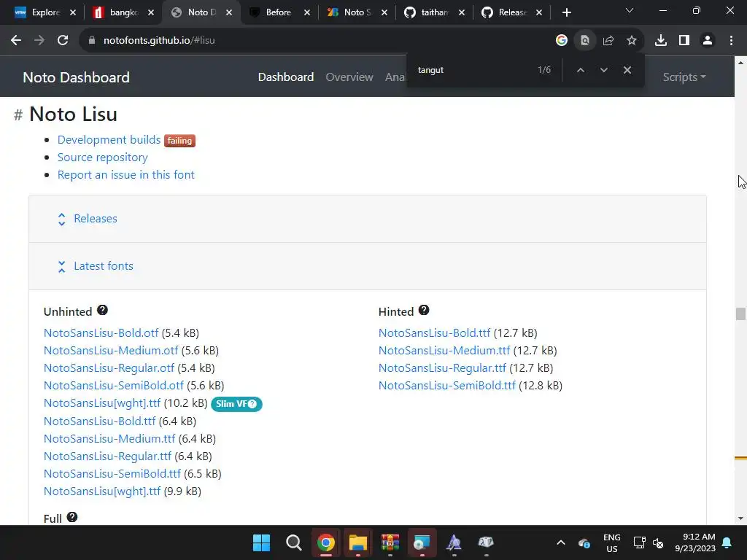
Task: Click the help icon next to Full
Action: pos(72,517)
